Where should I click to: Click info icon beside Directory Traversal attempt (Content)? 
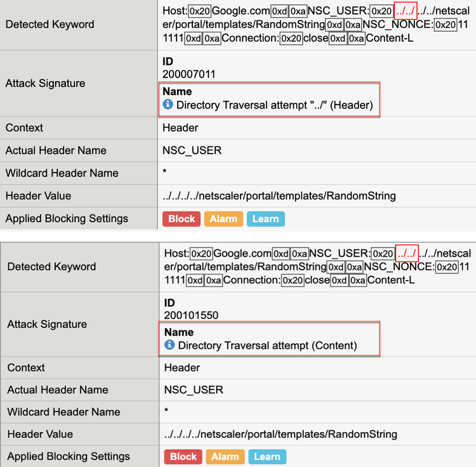click(169, 345)
